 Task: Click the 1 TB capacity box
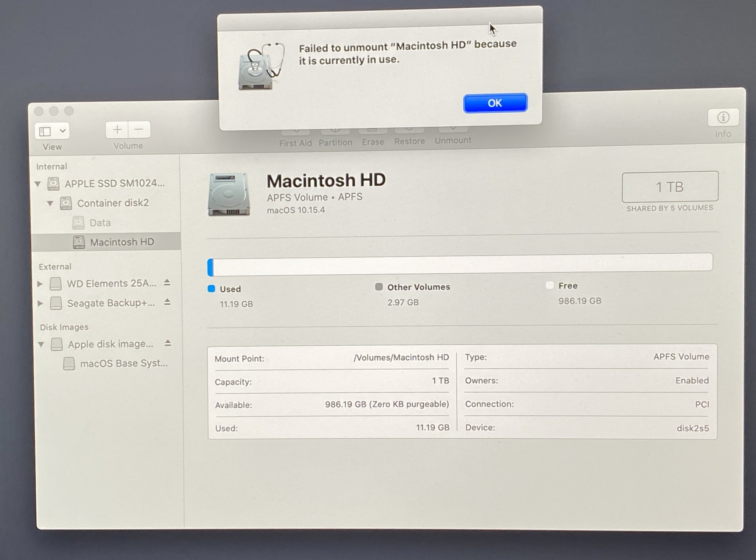[670, 187]
